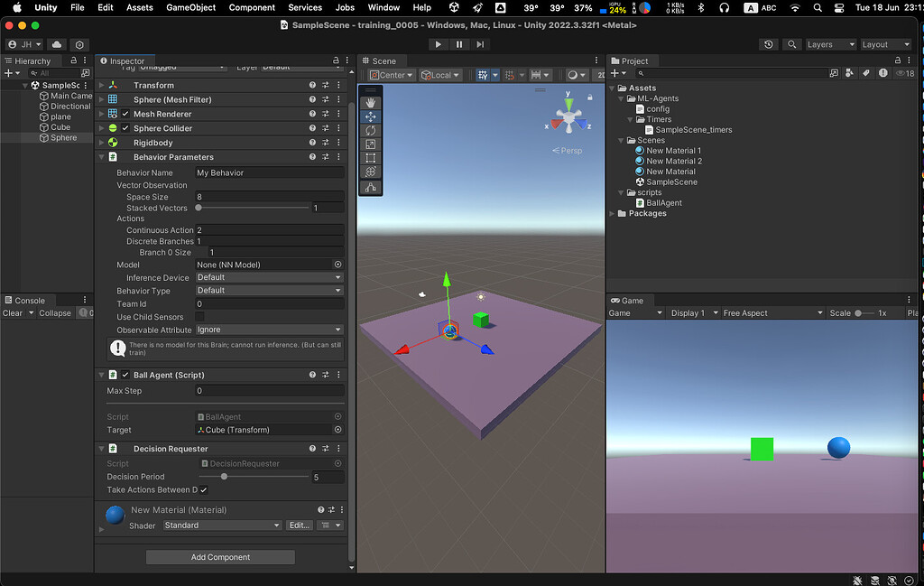Select the Rect transform tool

(x=371, y=158)
